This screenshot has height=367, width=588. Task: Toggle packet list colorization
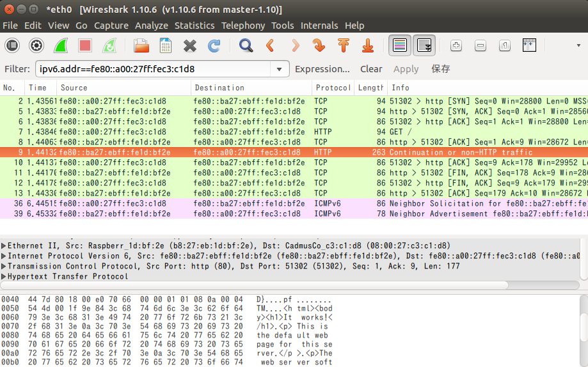click(x=400, y=45)
